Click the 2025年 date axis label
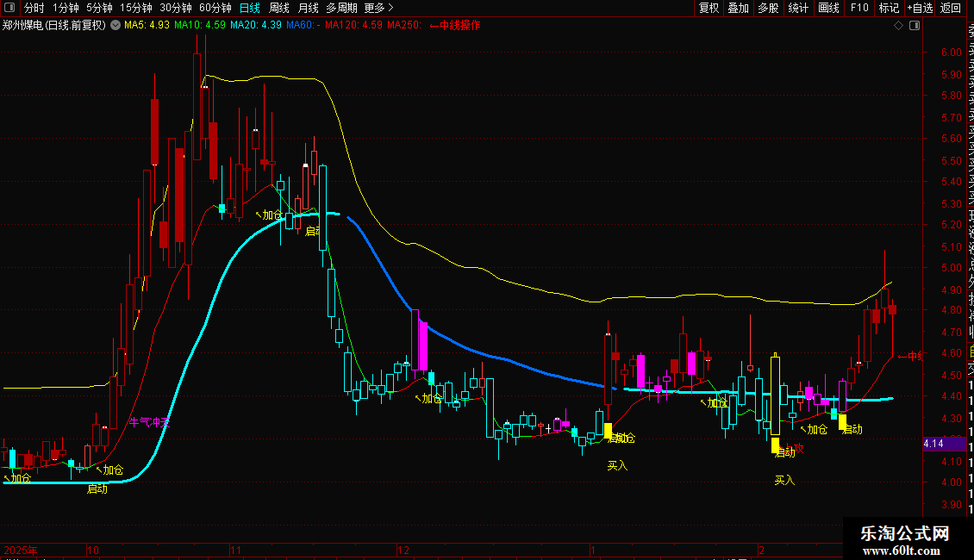The image size is (974, 560). [x=21, y=550]
